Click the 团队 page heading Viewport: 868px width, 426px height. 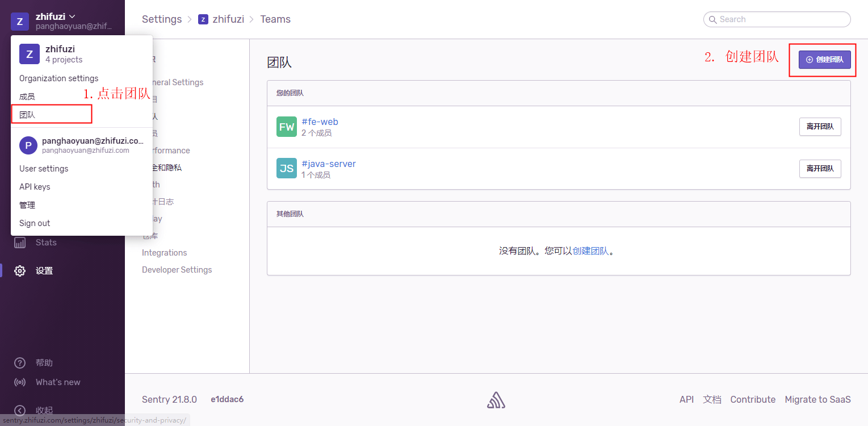coord(279,62)
